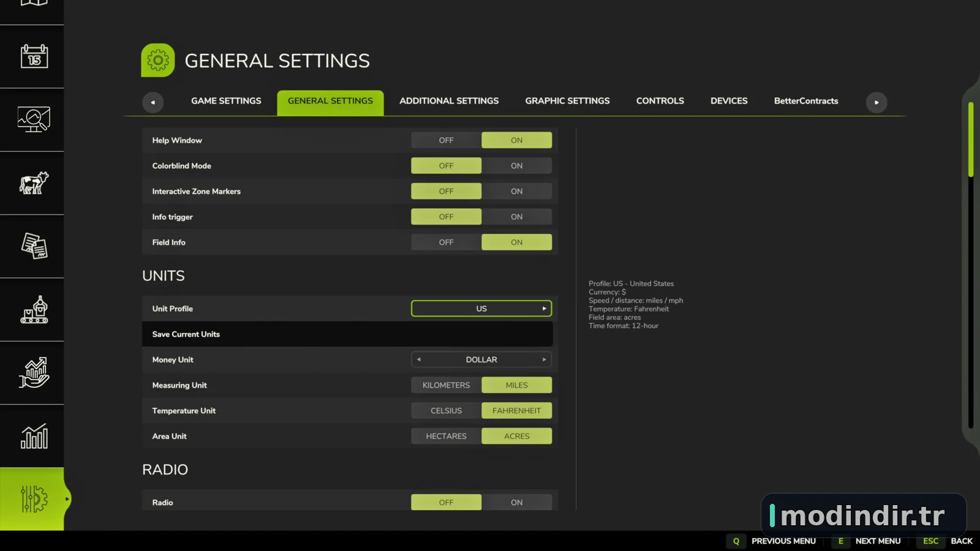Open the Devices tab
Viewport: 980px width, 551px height.
point(729,101)
